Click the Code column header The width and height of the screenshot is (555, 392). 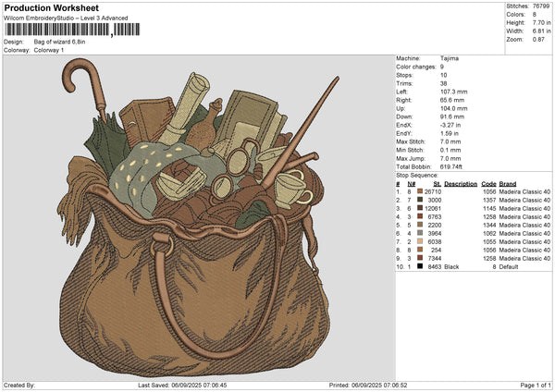pyautogui.click(x=489, y=183)
